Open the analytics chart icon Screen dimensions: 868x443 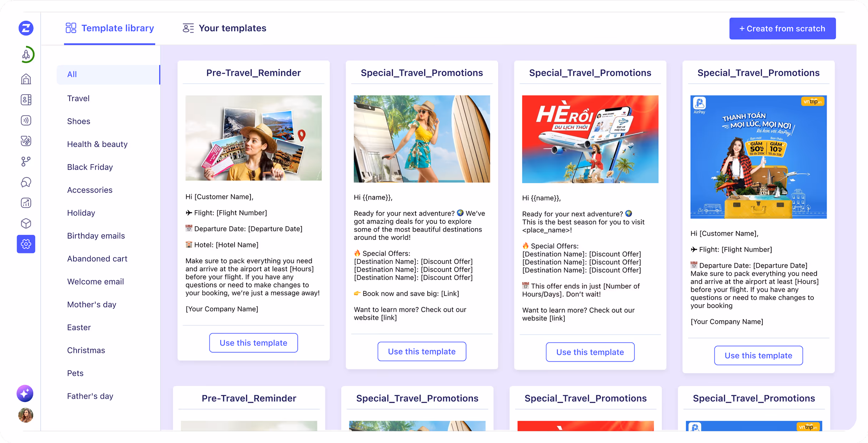tap(26, 203)
